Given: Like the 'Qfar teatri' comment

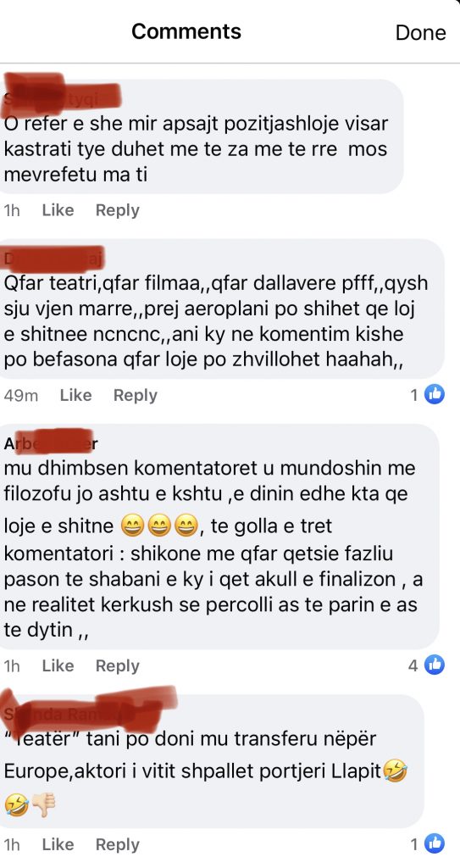Looking at the screenshot, I should 75,395.
